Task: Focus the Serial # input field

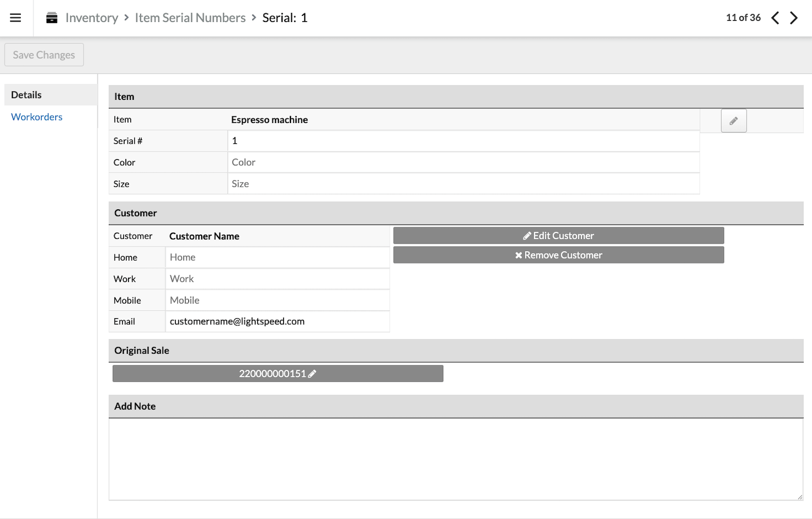Action: [x=463, y=141]
